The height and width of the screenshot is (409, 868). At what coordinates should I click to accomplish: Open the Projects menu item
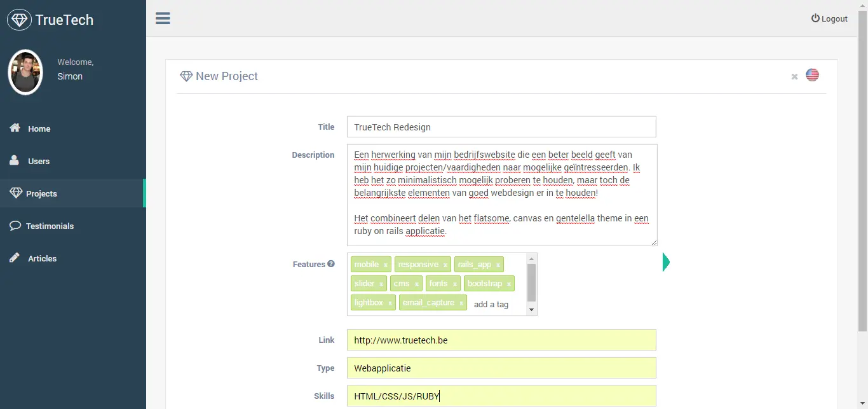click(72, 193)
